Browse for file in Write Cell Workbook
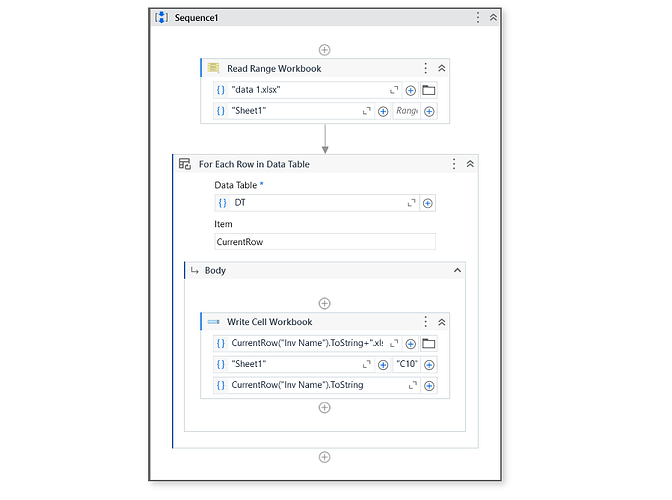Viewport: 672px width, 500px height. click(x=429, y=344)
